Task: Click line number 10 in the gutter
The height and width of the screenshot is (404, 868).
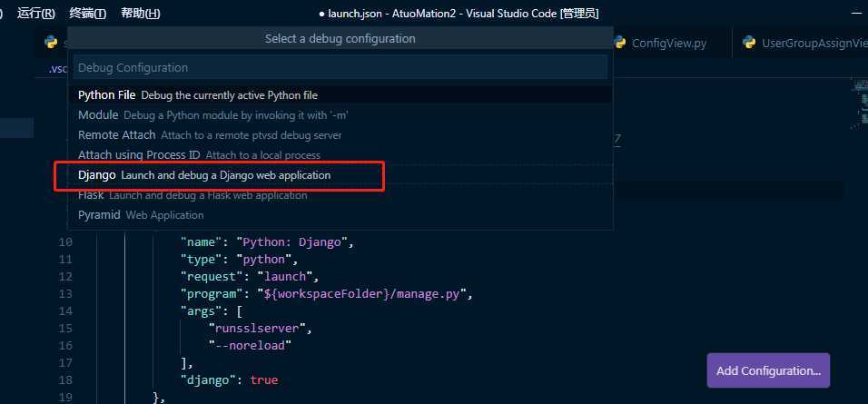Action: click(x=65, y=241)
